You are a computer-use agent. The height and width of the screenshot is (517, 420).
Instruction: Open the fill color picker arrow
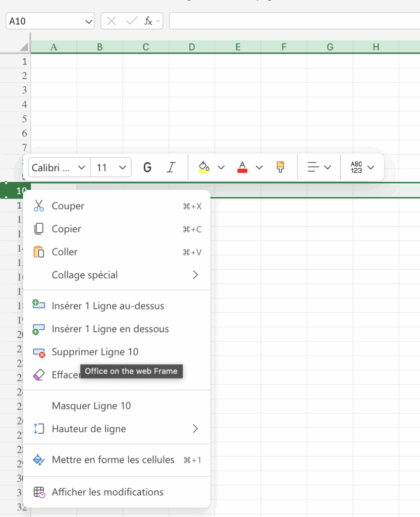pyautogui.click(x=221, y=167)
